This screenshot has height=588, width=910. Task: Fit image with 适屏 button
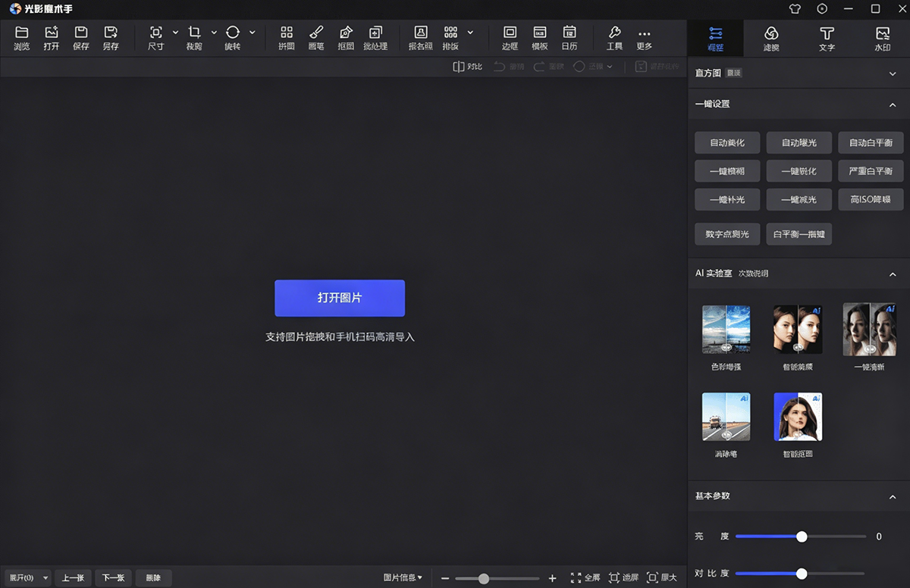pos(623,577)
